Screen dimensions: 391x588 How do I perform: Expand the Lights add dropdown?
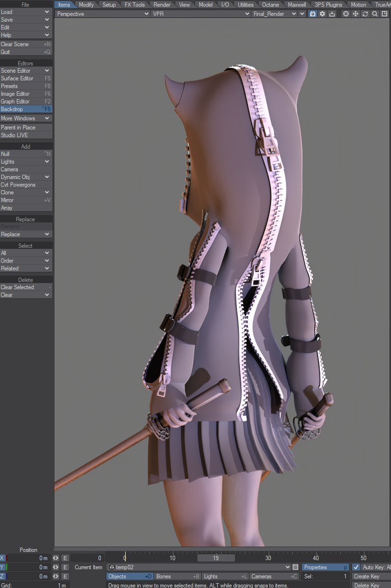(26, 162)
